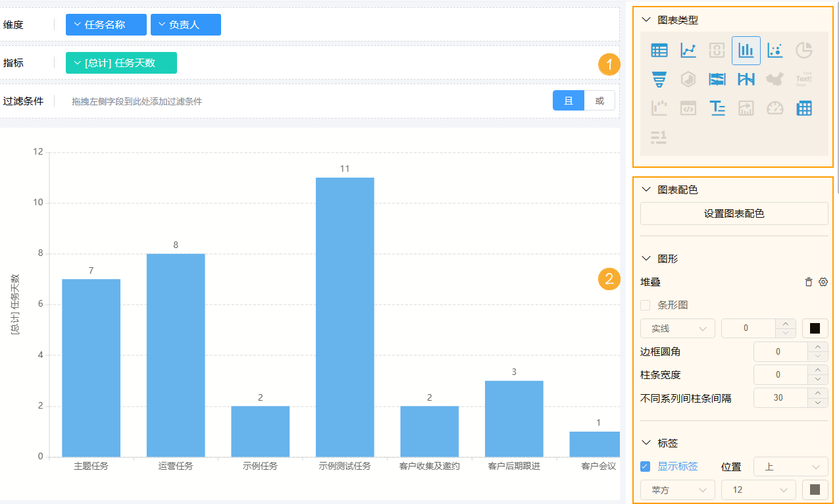The image size is (839, 504).
Task: Uncheck the 显示标签 checkbox
Action: click(646, 466)
